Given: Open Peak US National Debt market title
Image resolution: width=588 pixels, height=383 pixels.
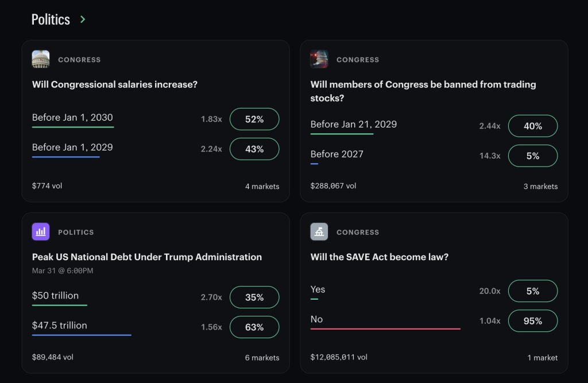Looking at the screenshot, I should (x=147, y=257).
